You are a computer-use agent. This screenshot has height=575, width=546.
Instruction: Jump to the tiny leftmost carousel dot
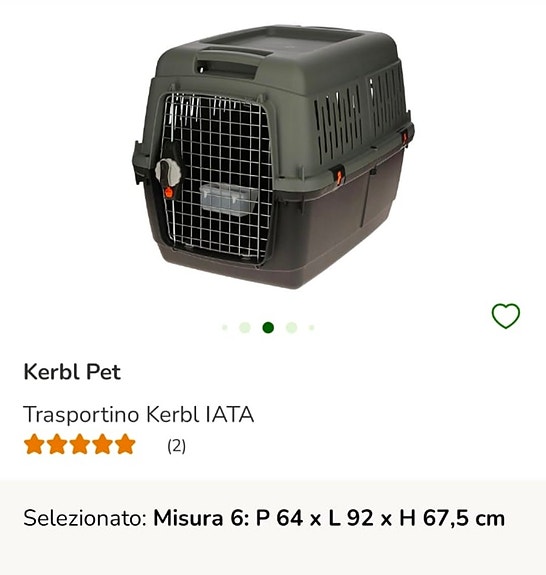pyautogui.click(x=225, y=327)
